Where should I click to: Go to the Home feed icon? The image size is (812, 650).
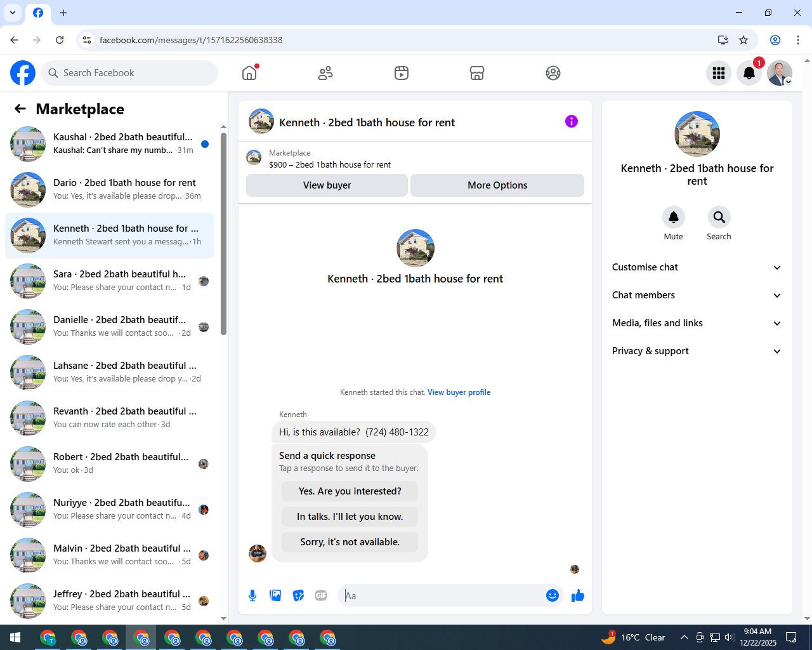(249, 73)
